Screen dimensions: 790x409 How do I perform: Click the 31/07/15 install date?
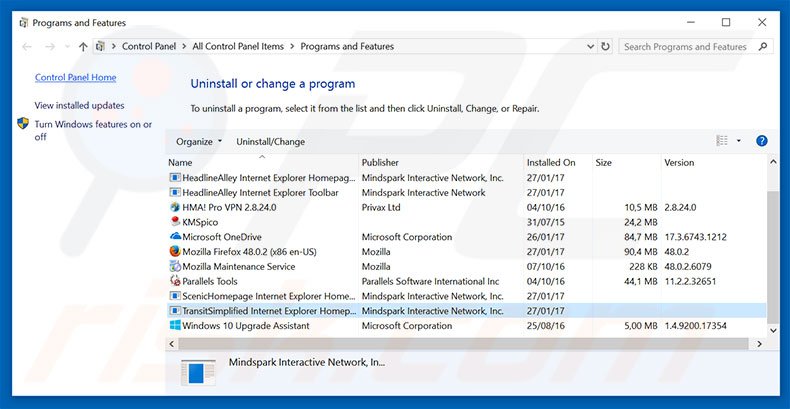tap(546, 222)
